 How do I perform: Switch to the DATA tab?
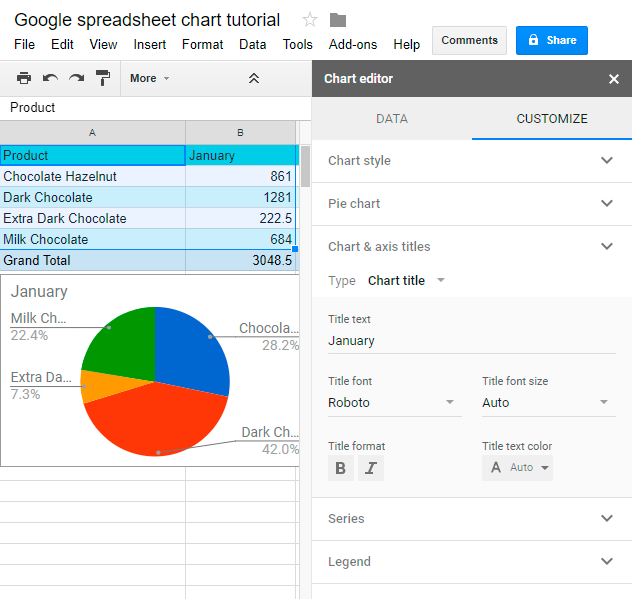coord(392,119)
